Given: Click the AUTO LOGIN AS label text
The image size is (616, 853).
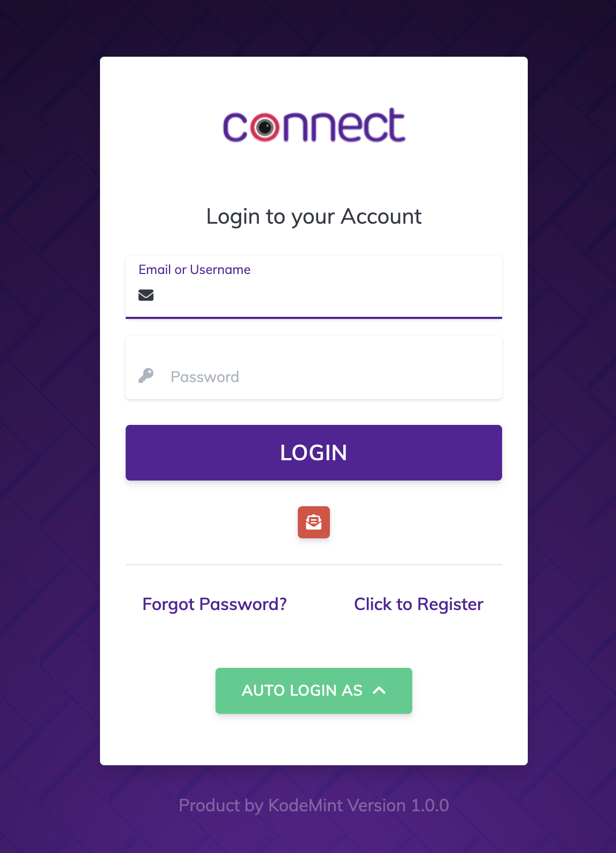Looking at the screenshot, I should [x=302, y=690].
